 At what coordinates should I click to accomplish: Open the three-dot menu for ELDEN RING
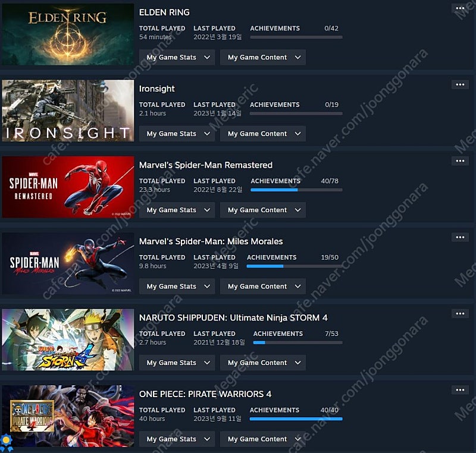[x=460, y=8]
